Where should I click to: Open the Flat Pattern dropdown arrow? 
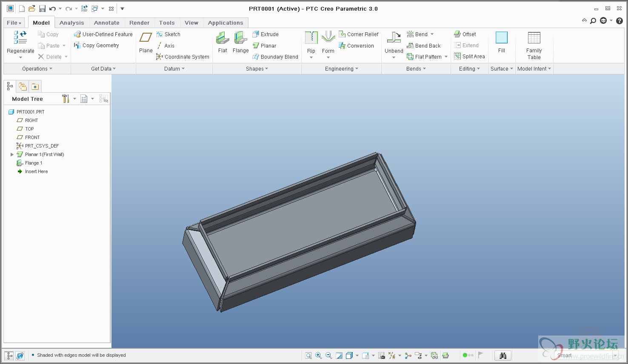pos(446,57)
